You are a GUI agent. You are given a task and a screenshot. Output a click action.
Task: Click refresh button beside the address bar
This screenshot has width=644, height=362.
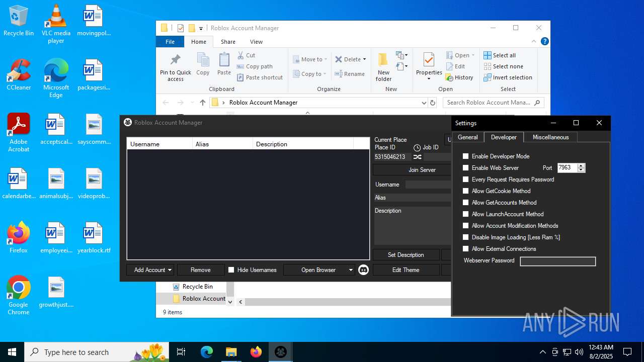point(432,103)
